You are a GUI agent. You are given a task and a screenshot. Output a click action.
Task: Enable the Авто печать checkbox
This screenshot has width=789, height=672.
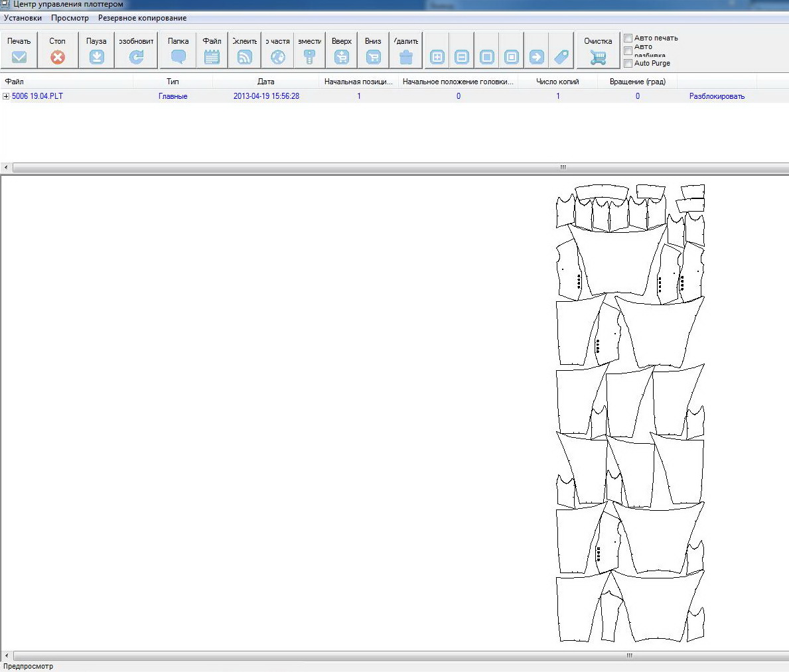[628, 38]
